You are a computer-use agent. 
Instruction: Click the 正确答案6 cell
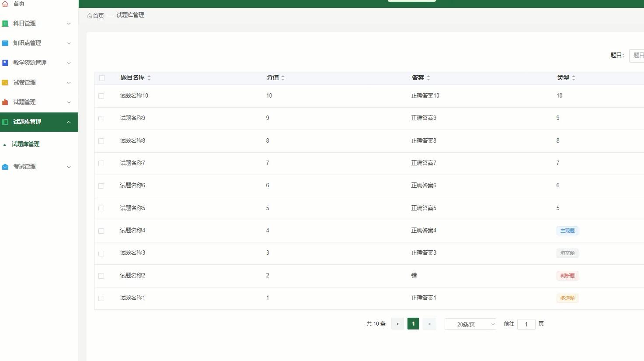[424, 186]
